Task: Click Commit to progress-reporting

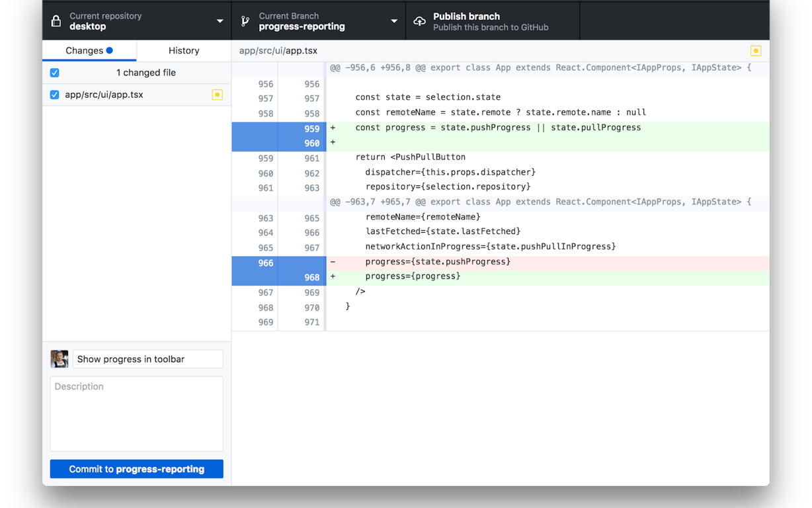Action: (136, 468)
